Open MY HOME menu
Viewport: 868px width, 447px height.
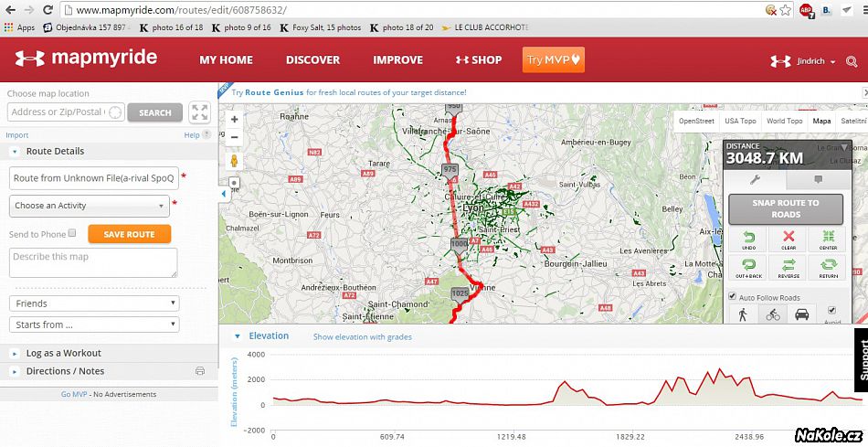tap(226, 59)
